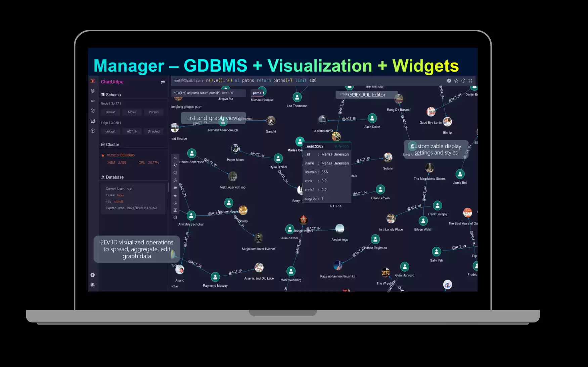588x367 pixels.
Task: Open query history clock icon
Action: click(x=463, y=81)
